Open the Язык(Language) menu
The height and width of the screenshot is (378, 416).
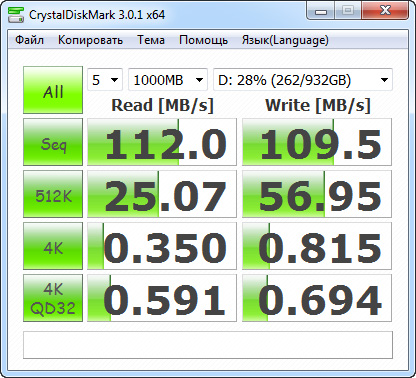[285, 40]
